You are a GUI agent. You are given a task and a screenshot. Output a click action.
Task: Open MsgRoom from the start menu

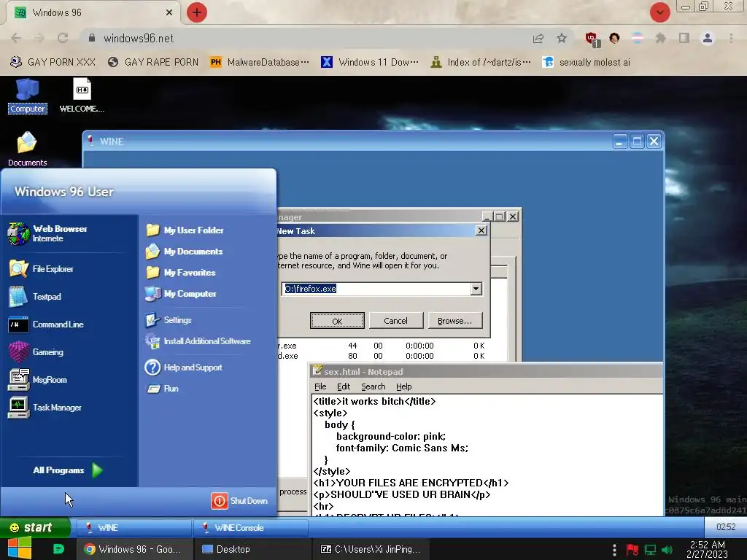click(x=38, y=379)
